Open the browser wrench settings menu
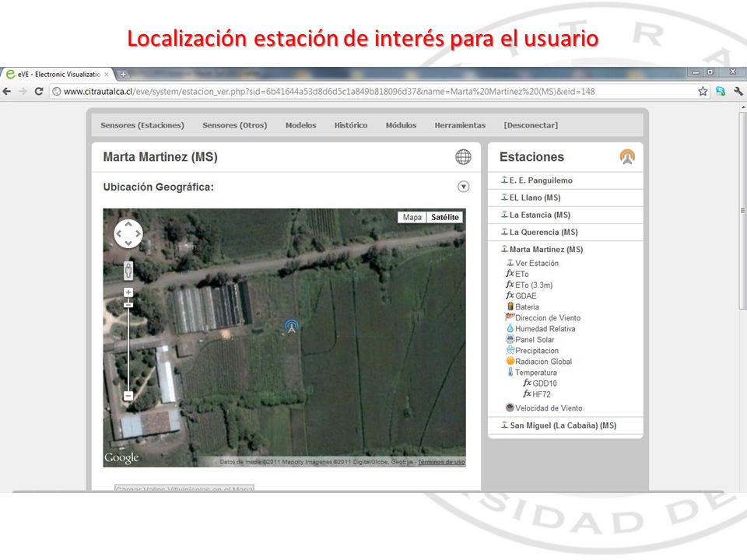Screen dimensions: 747x560 (x=738, y=91)
